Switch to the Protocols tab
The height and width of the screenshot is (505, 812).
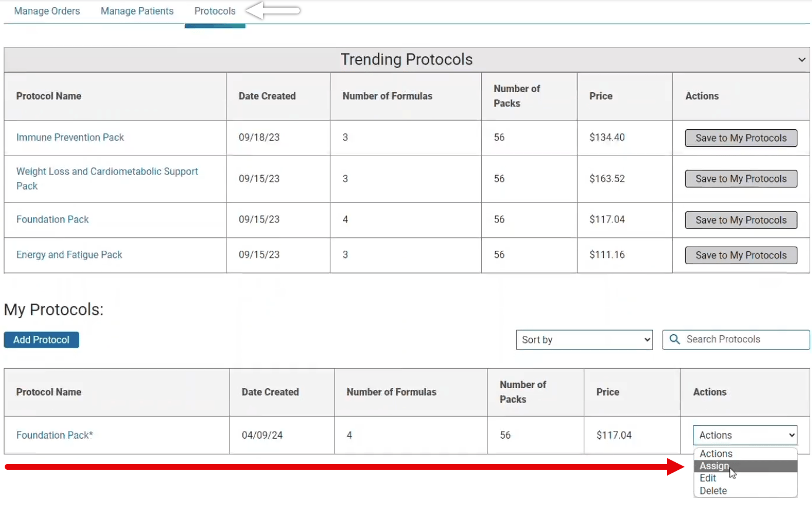(x=215, y=11)
